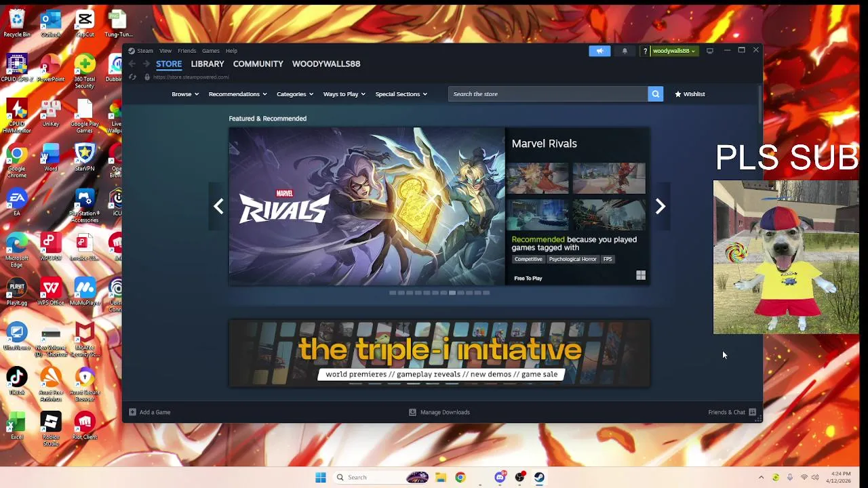The image size is (868, 488).
Task: Click the Manage Downloads icon
Action: tap(412, 412)
